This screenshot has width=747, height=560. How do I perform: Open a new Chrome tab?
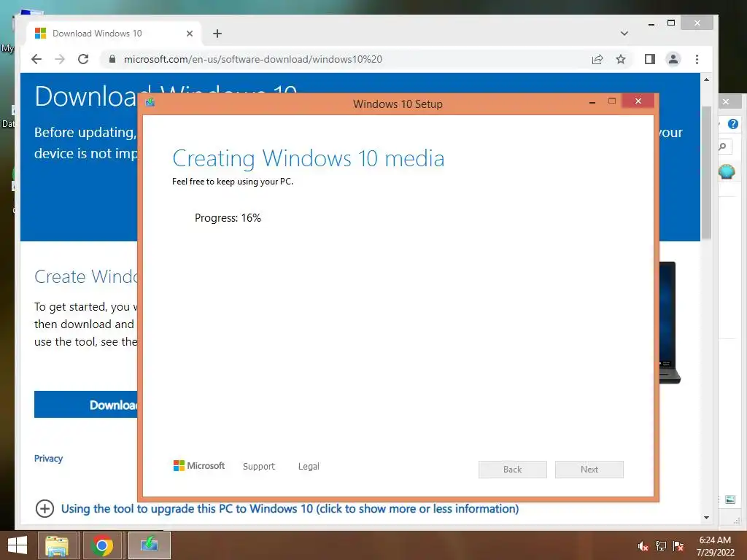coord(217,34)
